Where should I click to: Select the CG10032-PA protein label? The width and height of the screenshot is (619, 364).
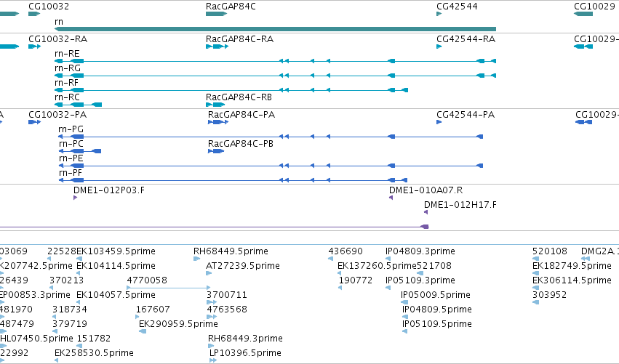[57, 115]
